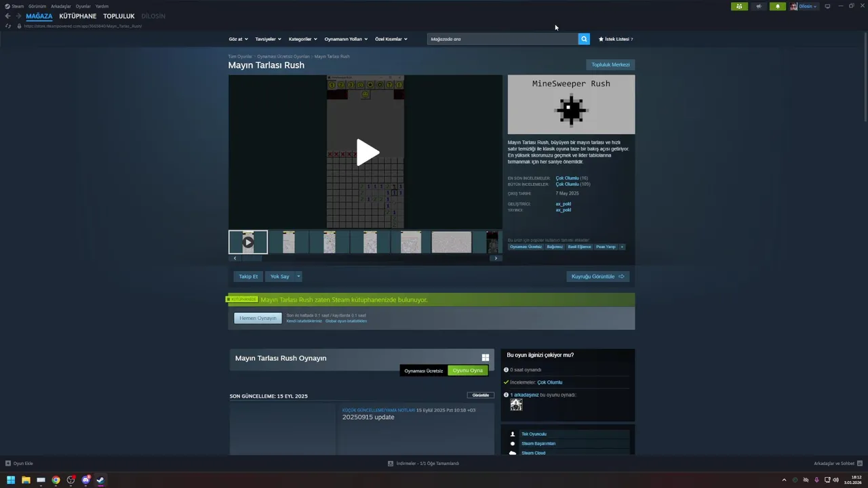Open the Dilosin account dropdown
Image resolution: width=868 pixels, height=488 pixels.
click(804, 6)
